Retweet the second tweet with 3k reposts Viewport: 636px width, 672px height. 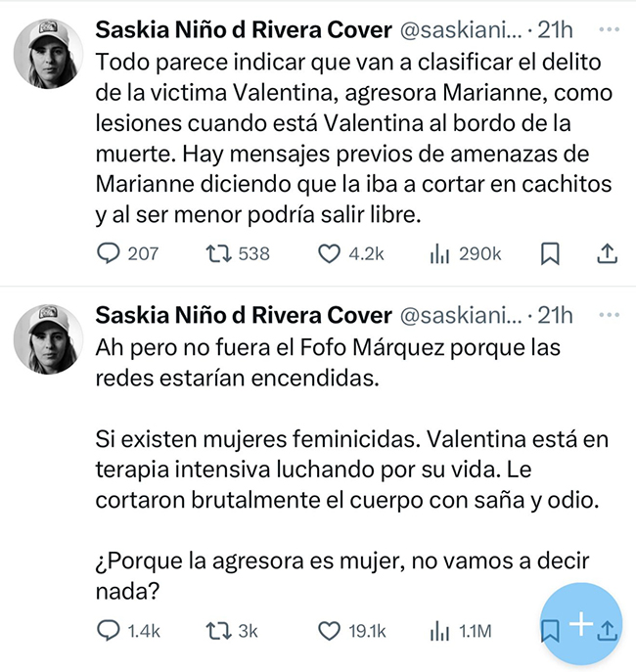point(218,631)
